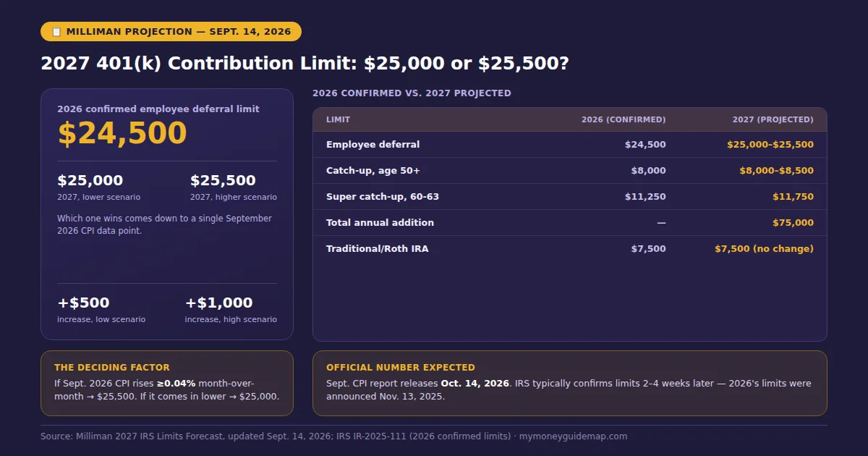Click the '2027, lower scenario' caption
Image resolution: width=868 pixels, height=456 pixels.
click(99, 197)
